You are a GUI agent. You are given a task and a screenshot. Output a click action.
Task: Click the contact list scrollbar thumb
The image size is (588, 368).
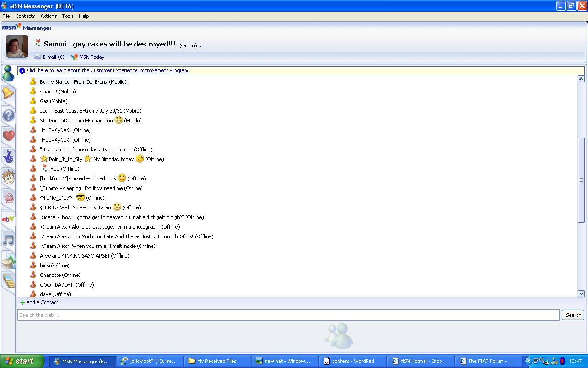[x=581, y=180]
